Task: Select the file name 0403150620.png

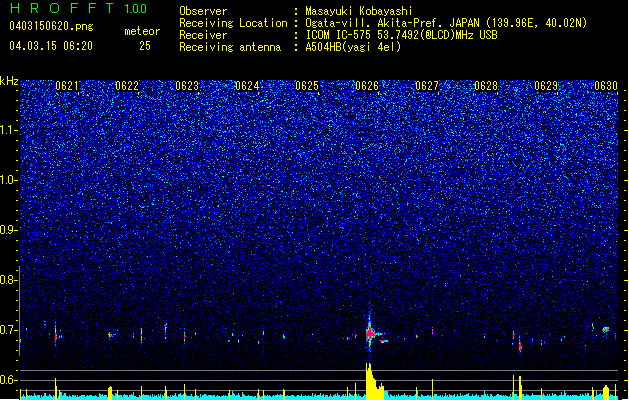Action: [x=51, y=26]
